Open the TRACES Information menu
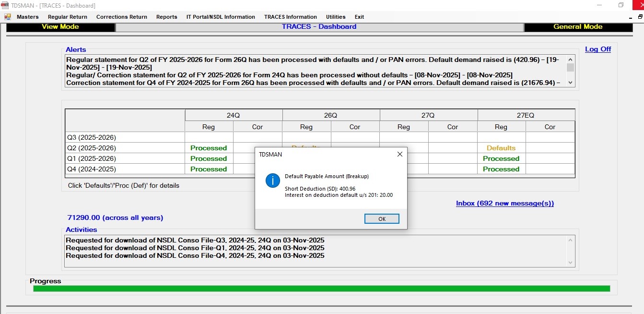The image size is (644, 314). coord(290,17)
